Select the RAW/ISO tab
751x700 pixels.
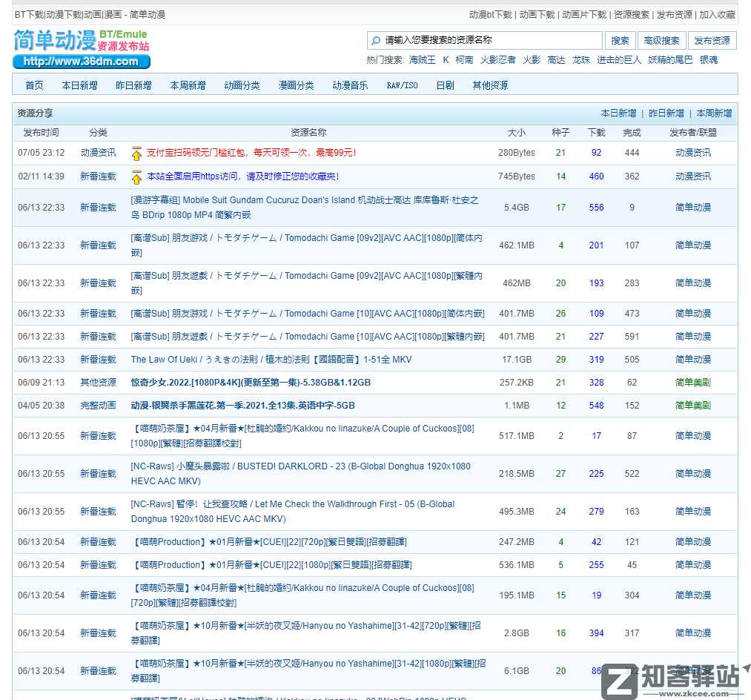pos(401,85)
